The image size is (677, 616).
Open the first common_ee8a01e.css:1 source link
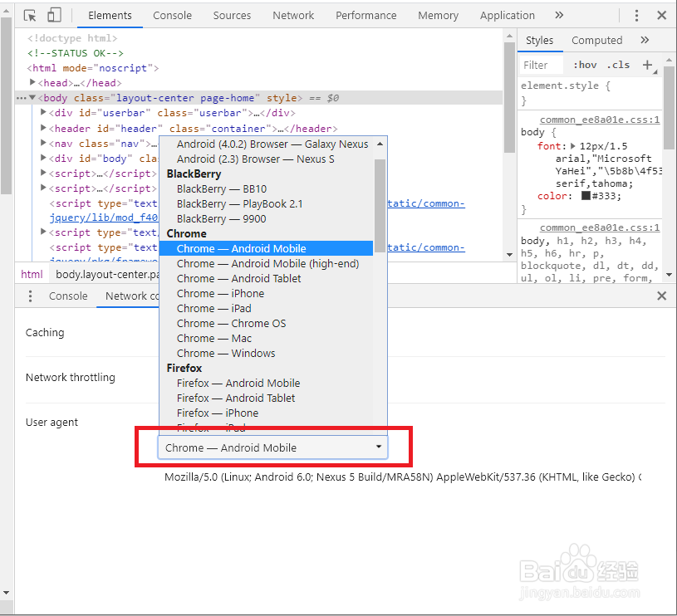click(x=600, y=120)
